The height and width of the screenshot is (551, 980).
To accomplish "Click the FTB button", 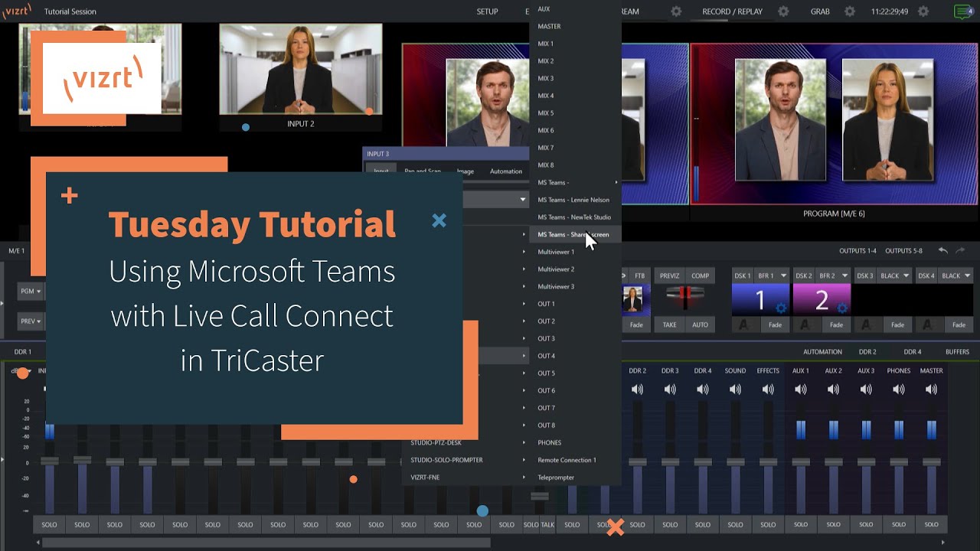I will pyautogui.click(x=639, y=275).
